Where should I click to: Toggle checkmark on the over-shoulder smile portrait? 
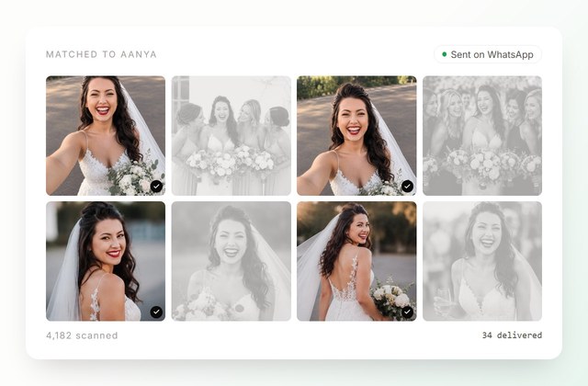[156, 312]
